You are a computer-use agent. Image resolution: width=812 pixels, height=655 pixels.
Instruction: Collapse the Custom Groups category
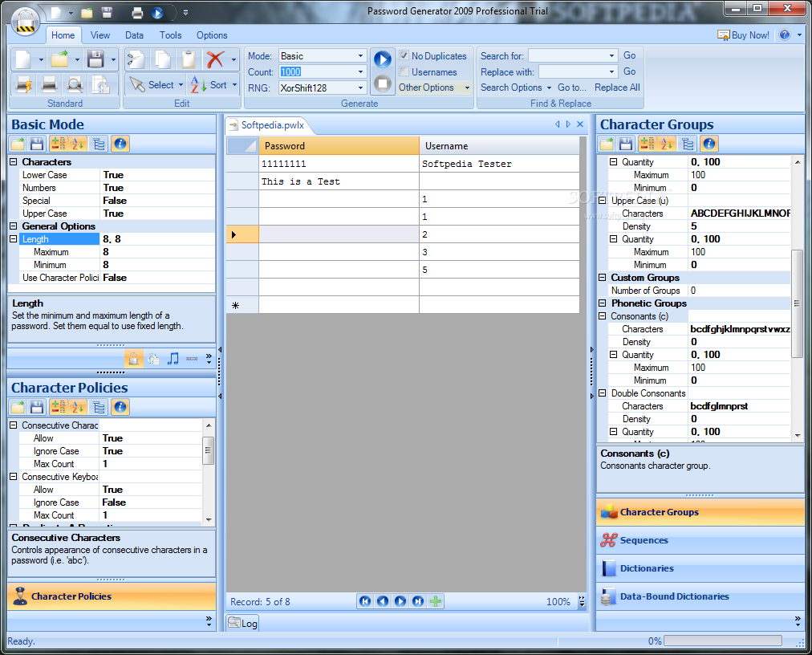point(603,277)
